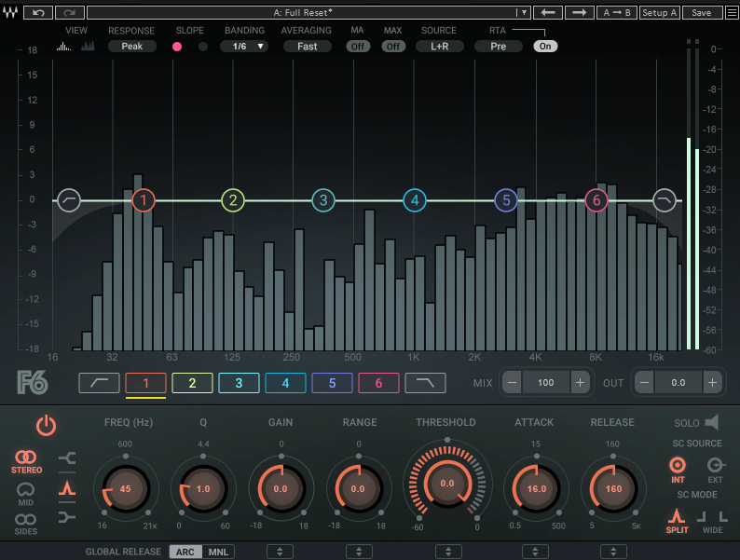Image resolution: width=740 pixels, height=560 pixels.
Task: Turn off the RTA analyzer
Action: (x=545, y=46)
